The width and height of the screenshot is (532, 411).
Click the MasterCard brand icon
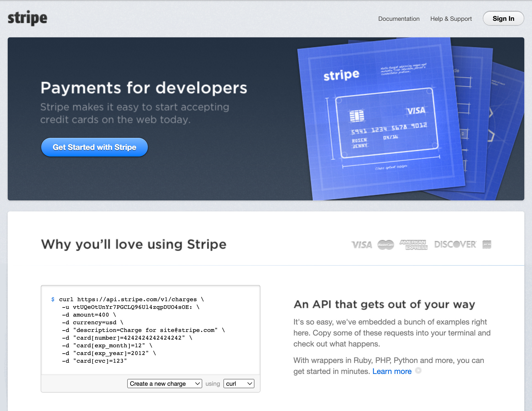386,245
